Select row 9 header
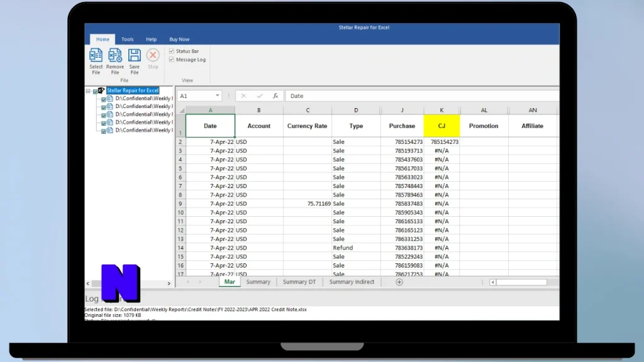This screenshot has width=644, height=362. pyautogui.click(x=180, y=204)
